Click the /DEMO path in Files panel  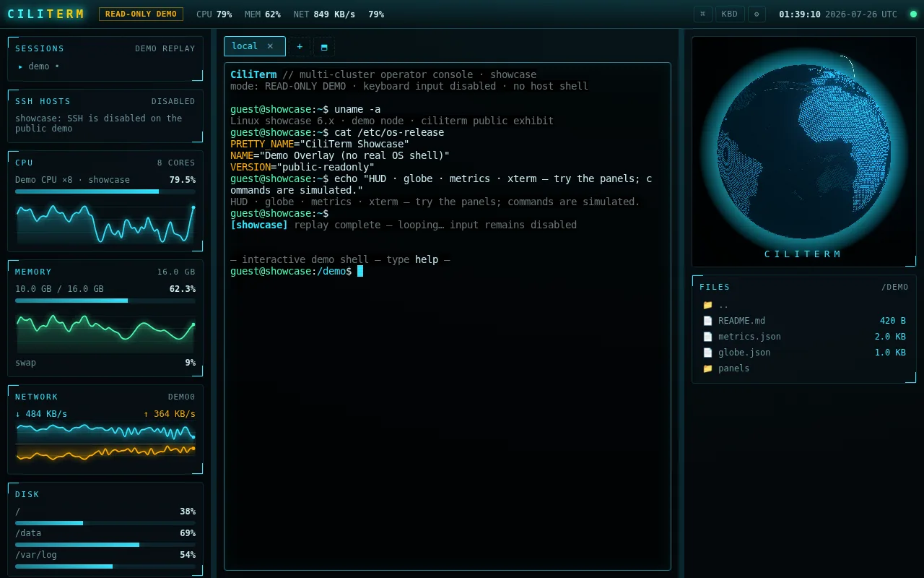tap(895, 287)
